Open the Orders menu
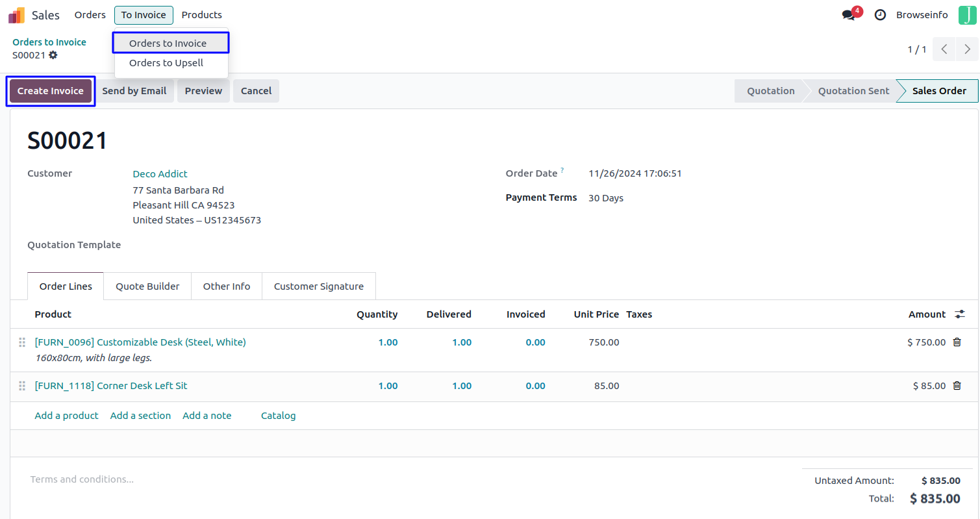 click(x=90, y=15)
